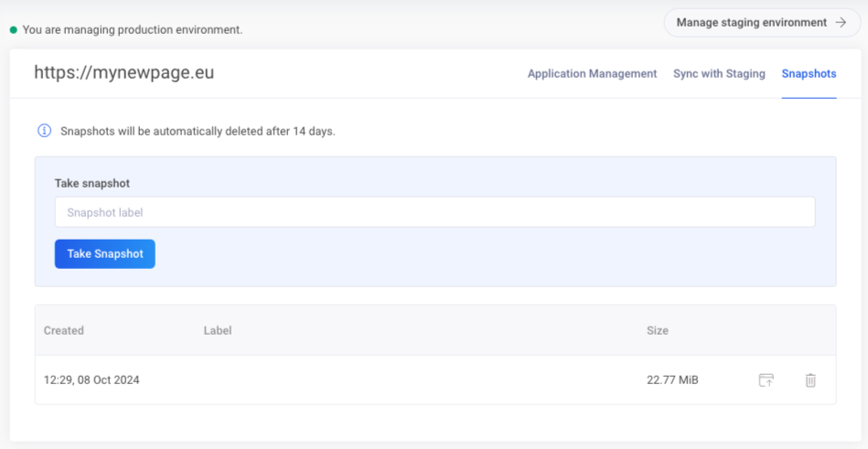Click the "Take snapshot" field heading

click(x=92, y=183)
